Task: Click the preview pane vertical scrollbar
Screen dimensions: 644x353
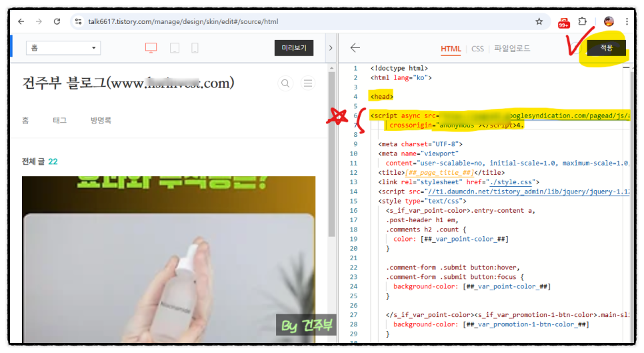Action: [331, 155]
